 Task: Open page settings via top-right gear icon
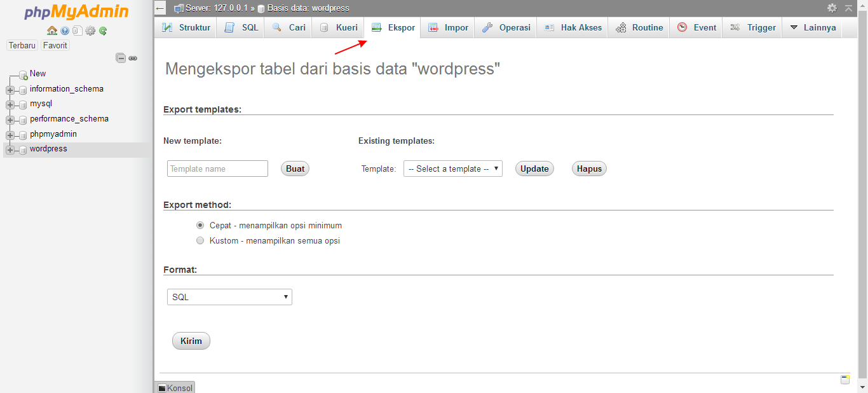832,8
